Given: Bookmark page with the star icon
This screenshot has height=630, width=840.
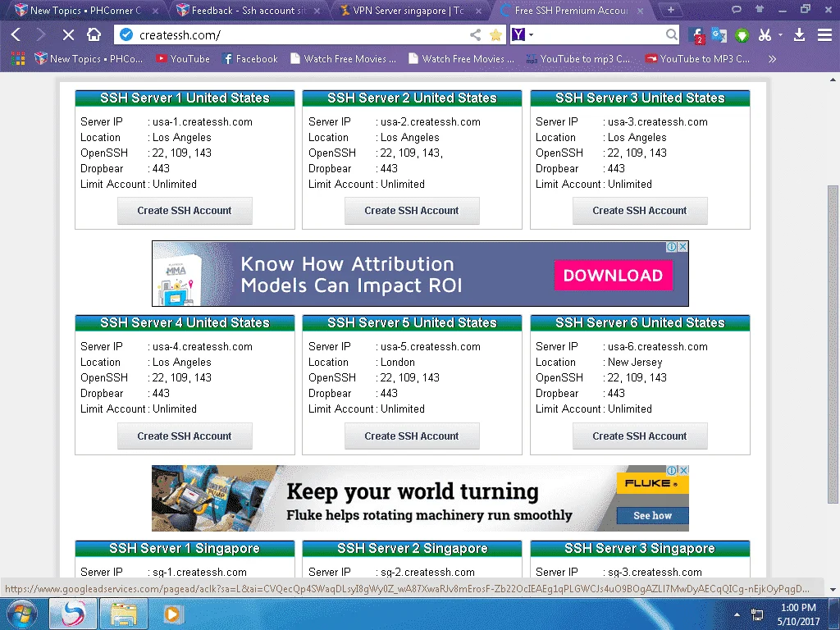Looking at the screenshot, I should tap(496, 34).
